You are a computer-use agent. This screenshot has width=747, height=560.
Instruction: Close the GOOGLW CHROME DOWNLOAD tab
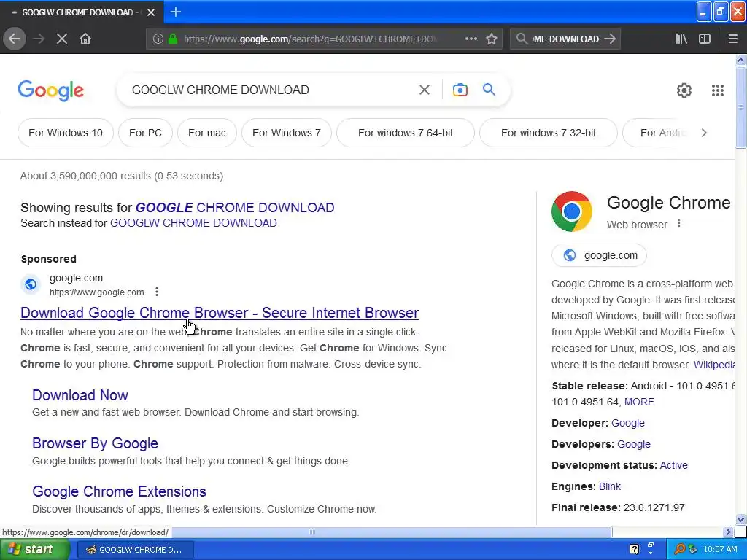tap(151, 12)
